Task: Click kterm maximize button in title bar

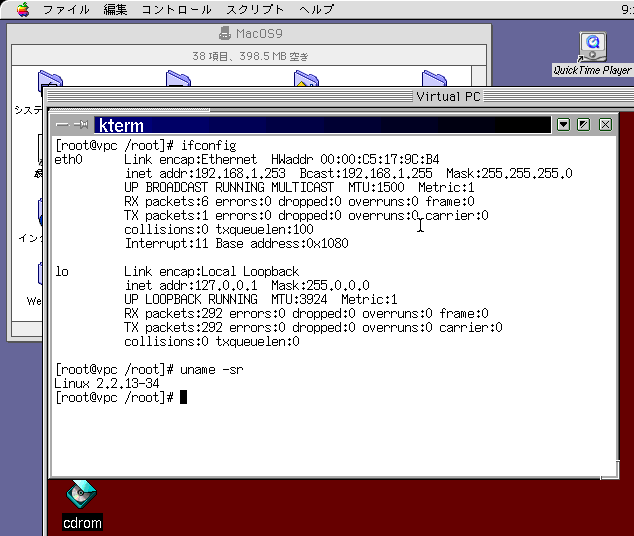Action: (583, 125)
